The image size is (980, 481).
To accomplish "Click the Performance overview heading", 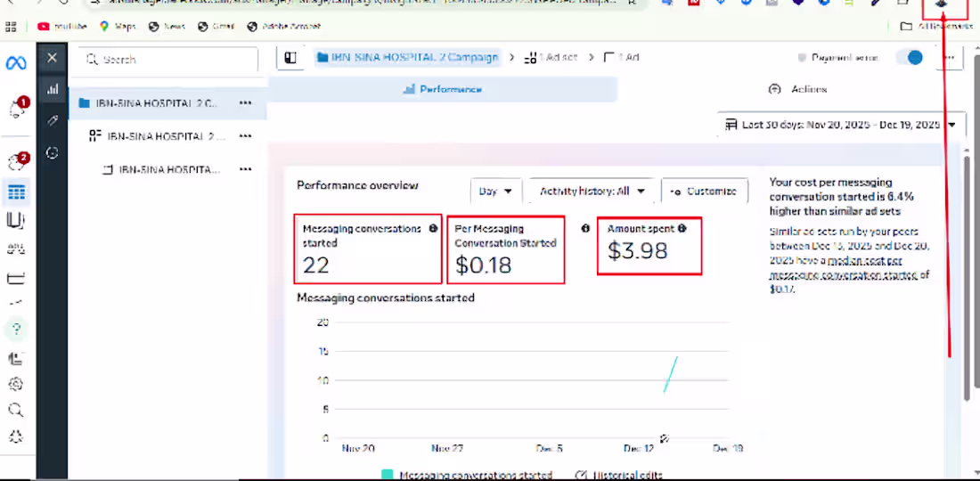I will pos(357,185).
